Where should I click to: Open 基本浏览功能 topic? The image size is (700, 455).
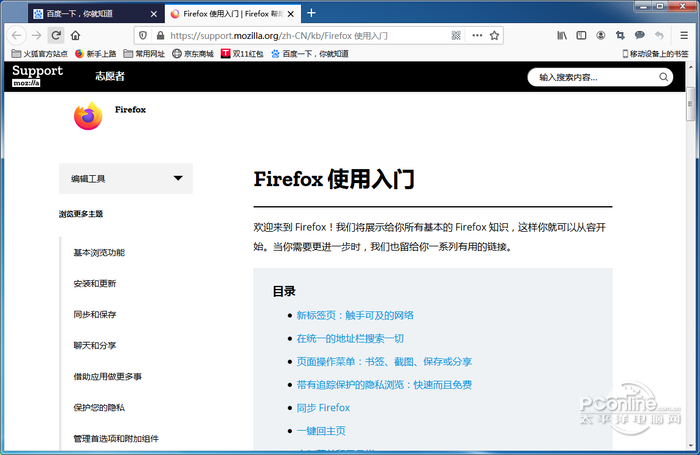99,253
